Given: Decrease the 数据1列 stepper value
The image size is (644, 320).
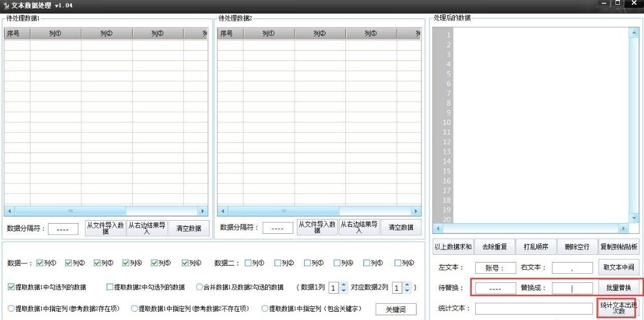Looking at the screenshot, I should [x=344, y=291].
